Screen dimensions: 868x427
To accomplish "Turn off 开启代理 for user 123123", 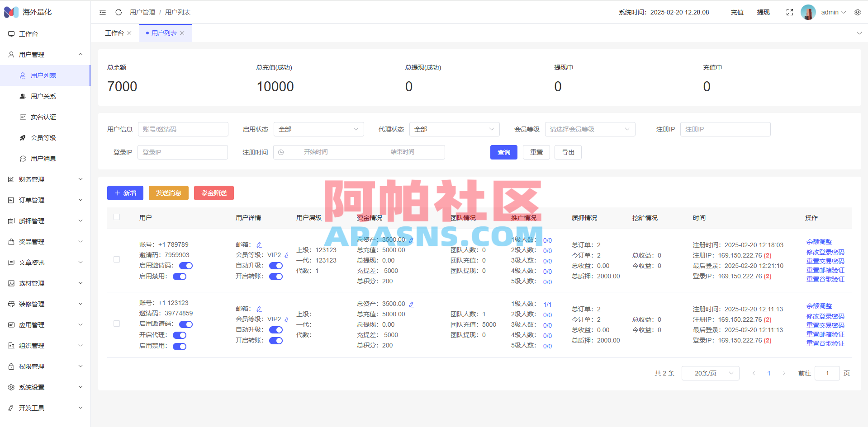I will tap(179, 335).
